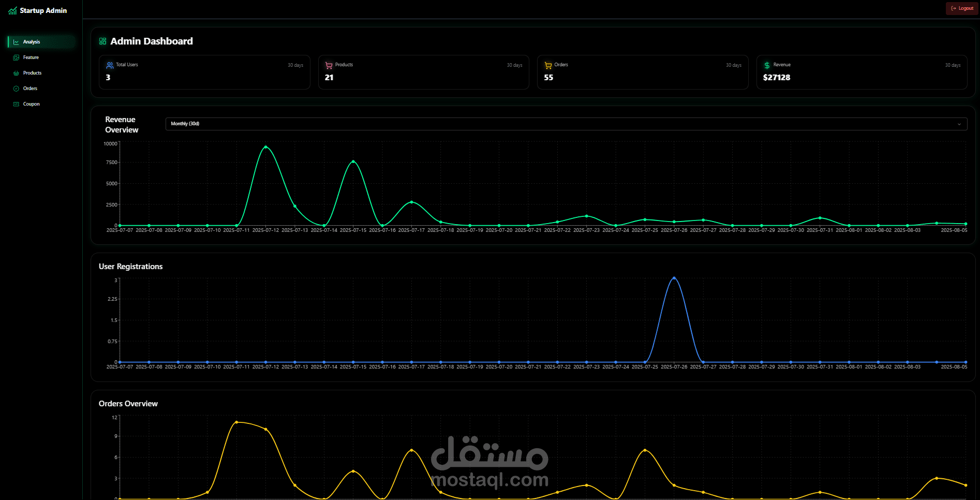Click the Startup Admin title text
The width and height of the screenshot is (980, 500).
tap(43, 10)
